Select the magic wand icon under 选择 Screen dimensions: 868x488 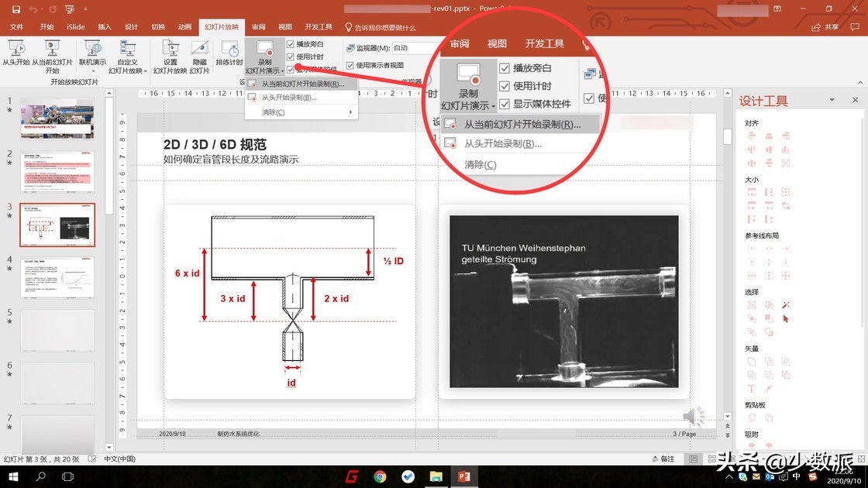coord(786,305)
